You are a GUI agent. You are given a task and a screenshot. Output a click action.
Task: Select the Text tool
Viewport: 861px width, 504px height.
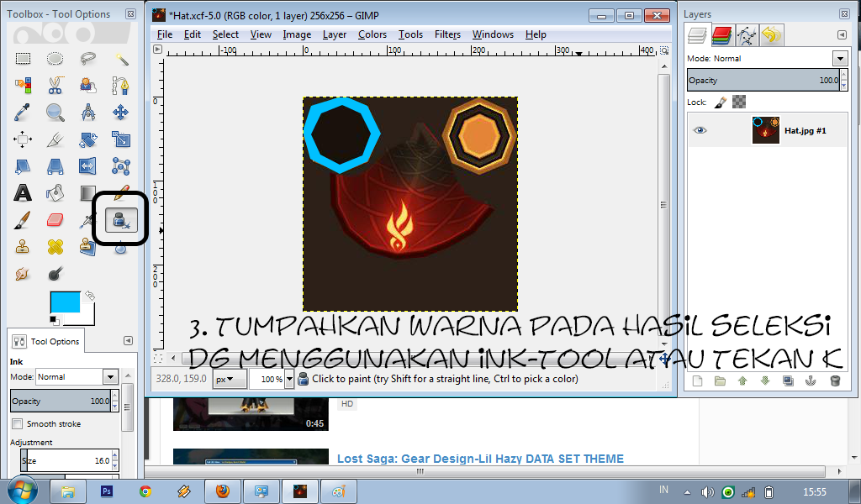(23, 193)
